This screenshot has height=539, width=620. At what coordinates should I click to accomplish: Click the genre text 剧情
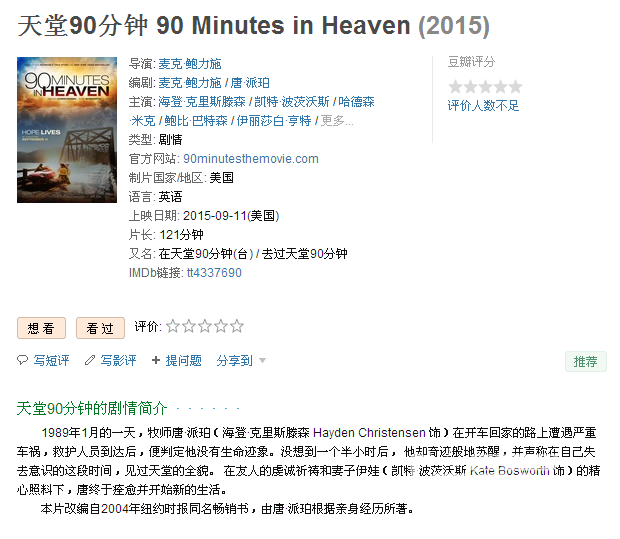170,140
